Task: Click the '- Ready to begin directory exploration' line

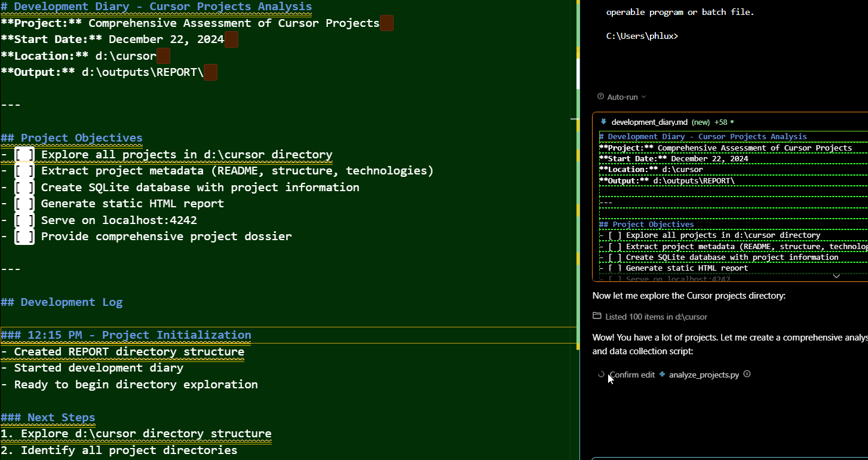Action: tap(130, 385)
